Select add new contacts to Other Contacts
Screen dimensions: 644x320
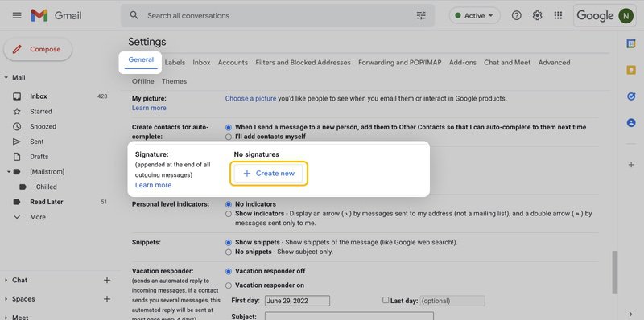pyautogui.click(x=229, y=128)
